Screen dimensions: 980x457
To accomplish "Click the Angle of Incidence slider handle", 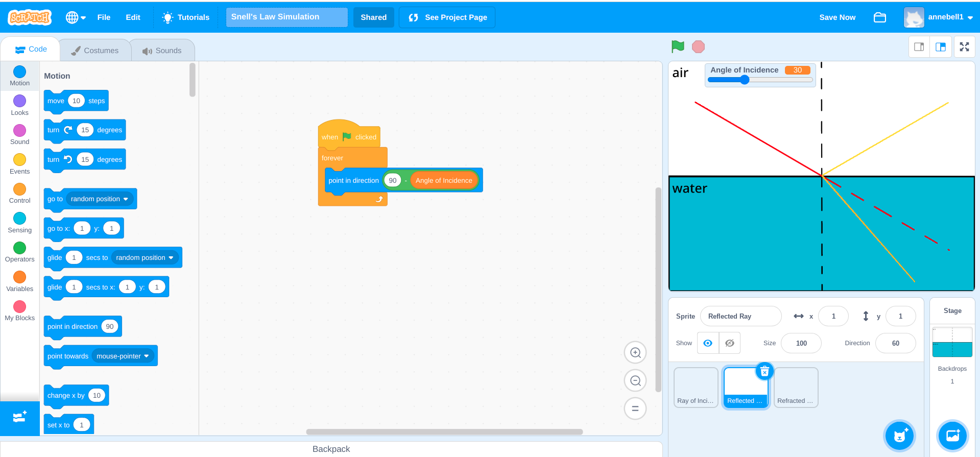I will 745,80.
